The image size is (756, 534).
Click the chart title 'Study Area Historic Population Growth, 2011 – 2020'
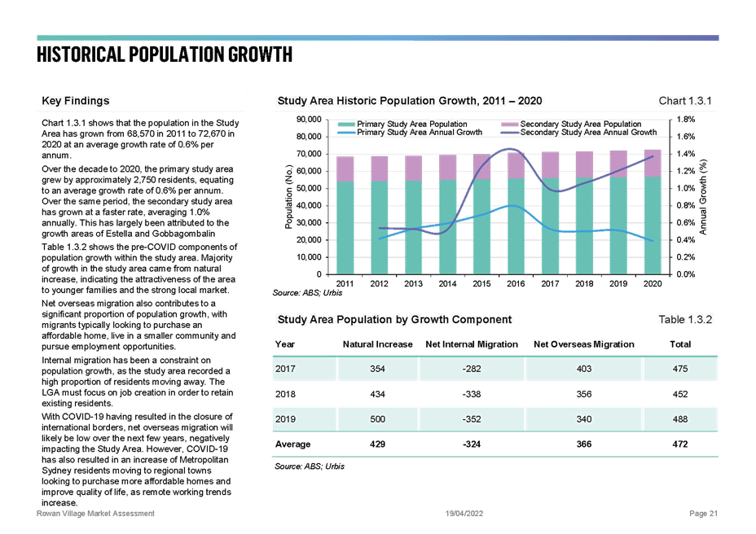coord(409,101)
